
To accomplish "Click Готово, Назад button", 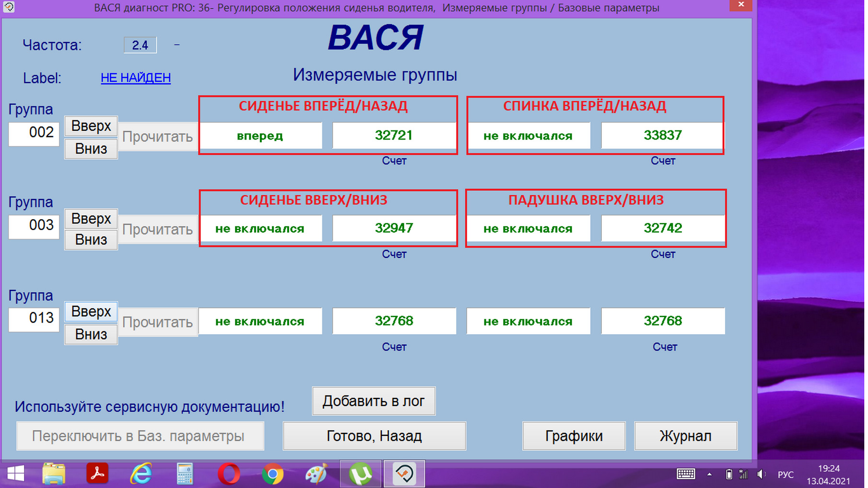I will click(374, 436).
